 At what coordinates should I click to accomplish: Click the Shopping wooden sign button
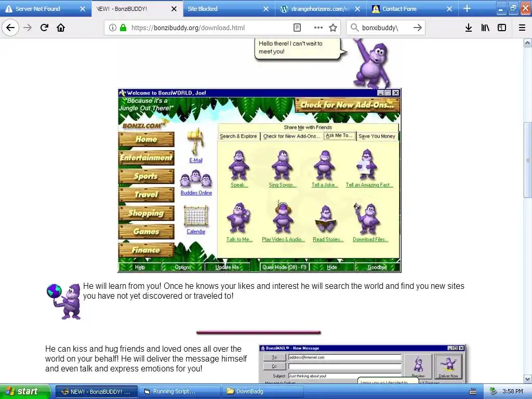(x=146, y=213)
